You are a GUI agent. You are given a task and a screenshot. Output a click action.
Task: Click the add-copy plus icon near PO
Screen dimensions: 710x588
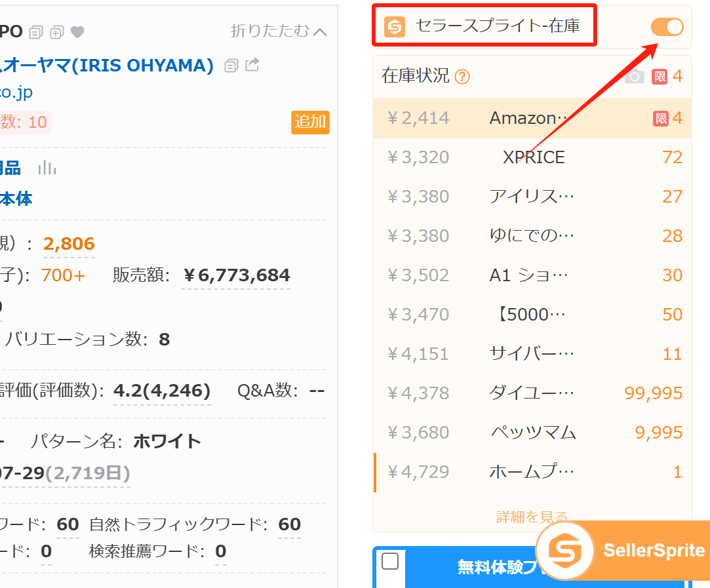[57, 32]
